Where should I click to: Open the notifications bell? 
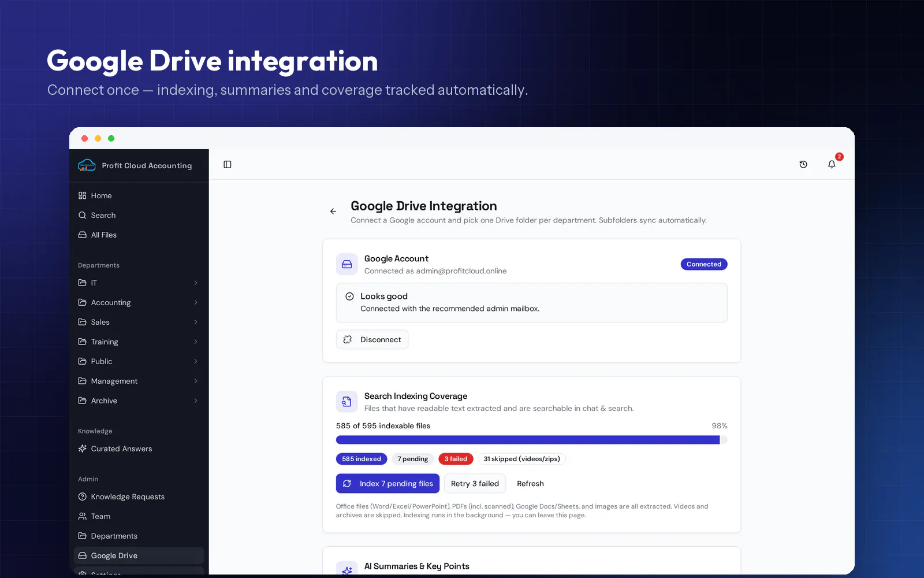(832, 165)
